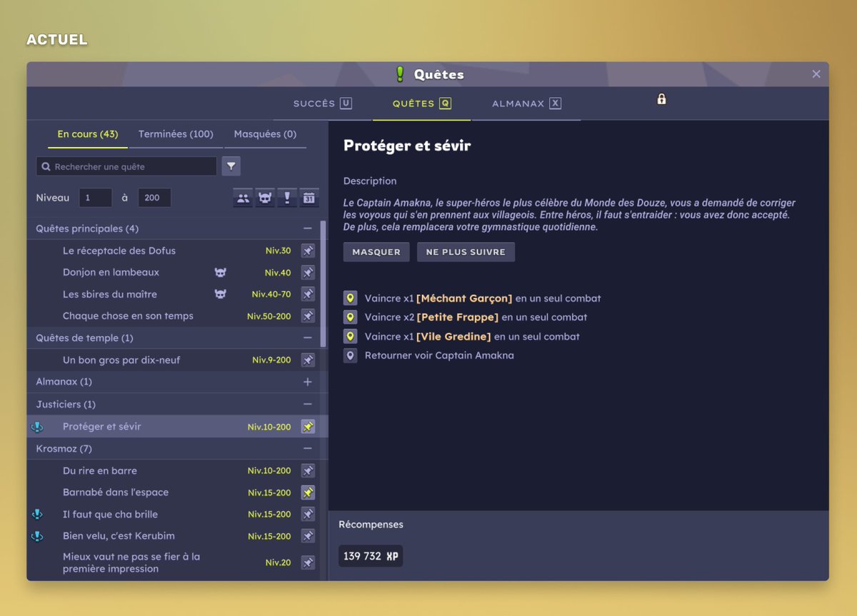Click the Rechercher une quête field
The width and height of the screenshot is (857, 616).
point(126,166)
